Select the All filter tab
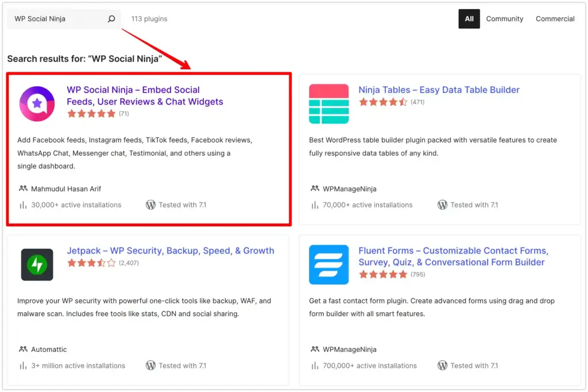 [x=469, y=19]
